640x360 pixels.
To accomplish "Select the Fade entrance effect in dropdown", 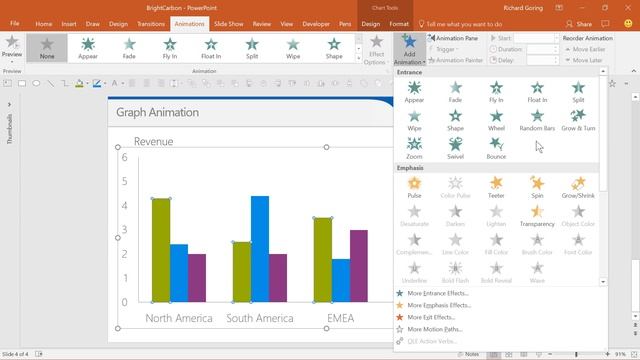I will coord(455,92).
